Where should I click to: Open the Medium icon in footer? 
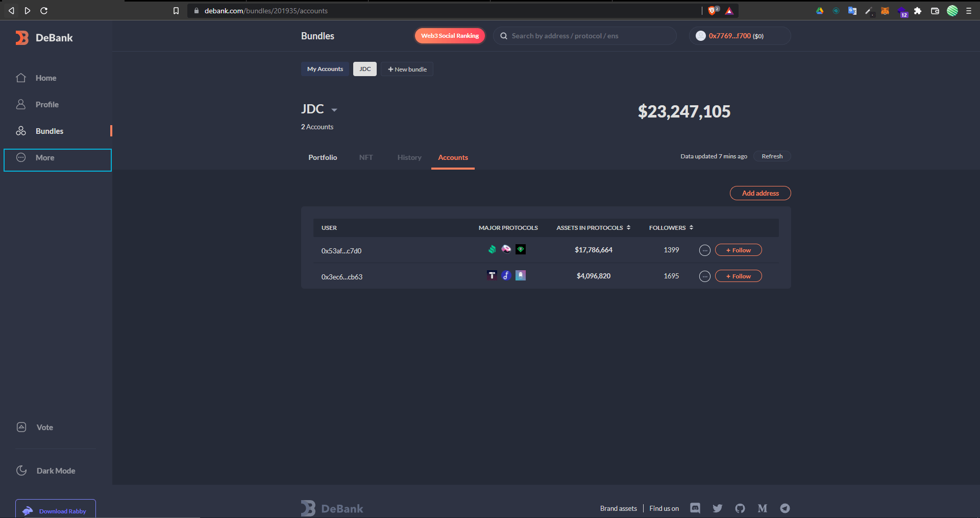(763, 508)
